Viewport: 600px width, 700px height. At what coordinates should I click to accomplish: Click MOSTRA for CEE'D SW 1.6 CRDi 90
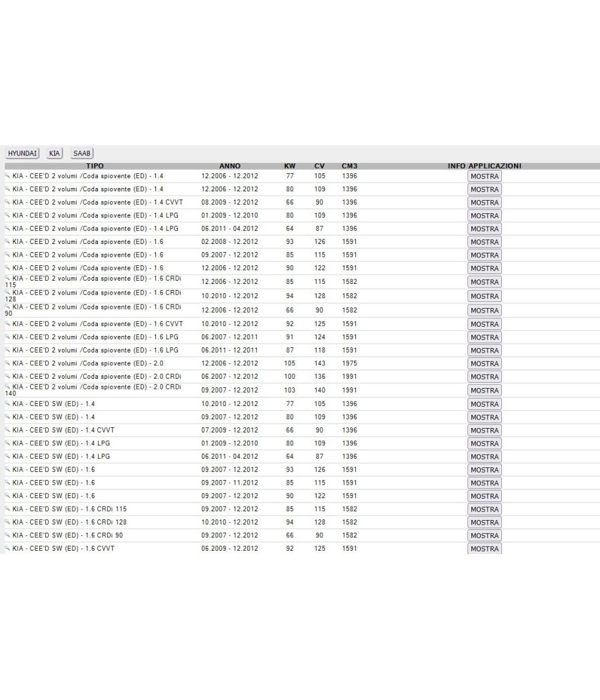(485, 536)
